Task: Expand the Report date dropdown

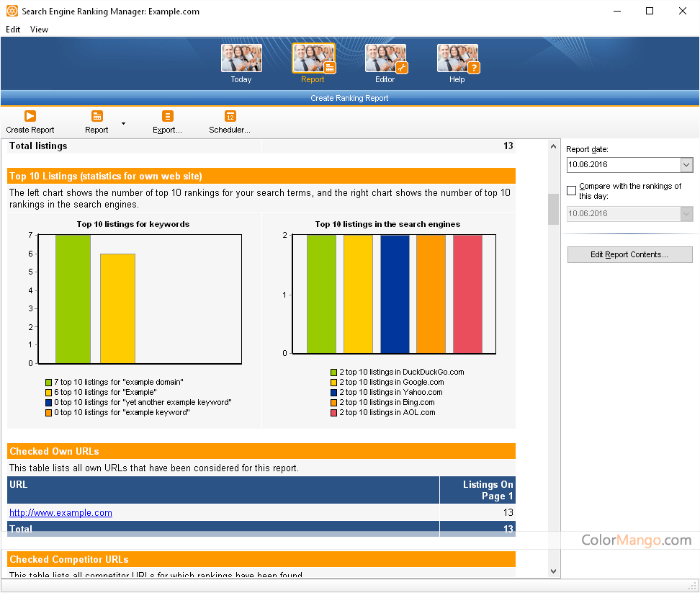Action: coord(686,165)
